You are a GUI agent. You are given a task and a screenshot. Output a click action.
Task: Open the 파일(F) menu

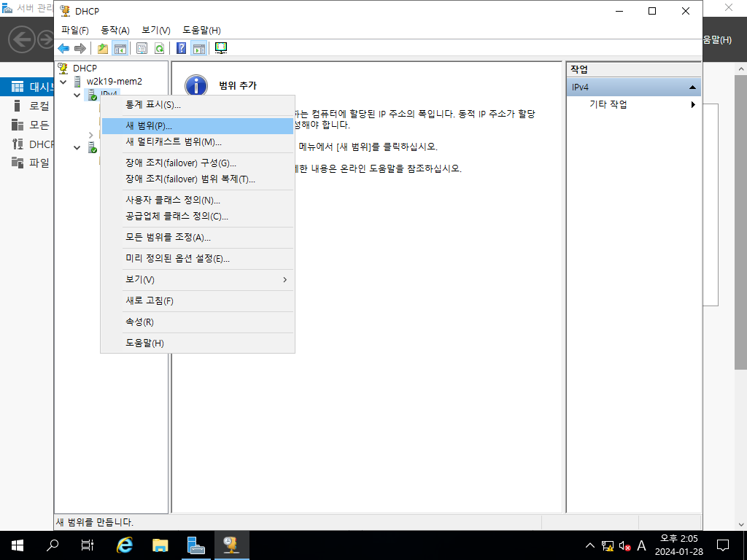(x=75, y=30)
